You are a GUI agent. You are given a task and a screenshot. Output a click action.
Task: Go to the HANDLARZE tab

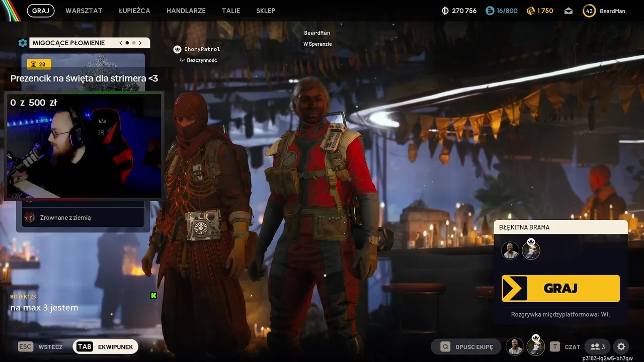coord(186,11)
